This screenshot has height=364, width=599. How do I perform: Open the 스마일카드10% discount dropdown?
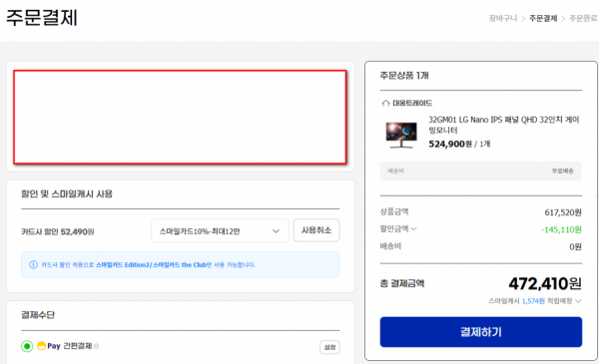point(220,230)
